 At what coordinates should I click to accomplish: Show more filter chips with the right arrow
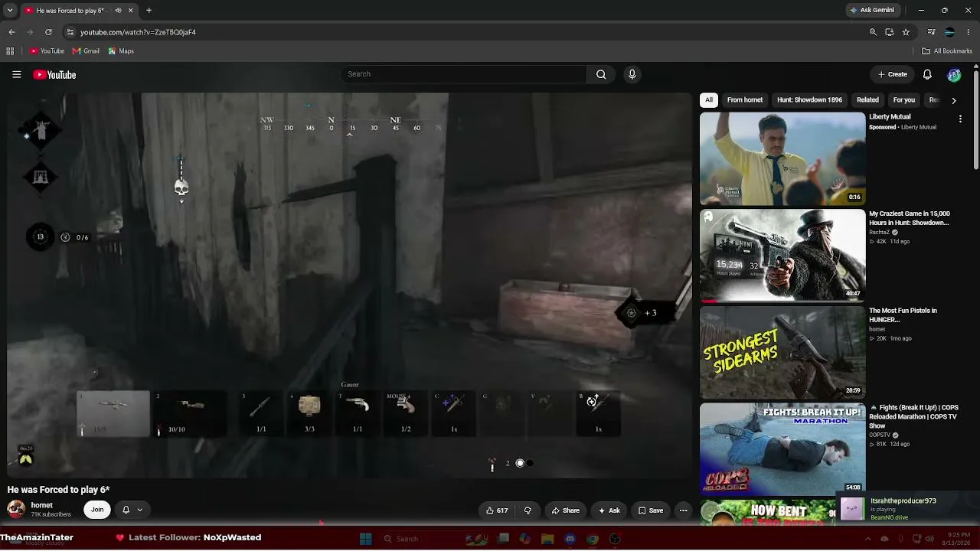pos(953,100)
